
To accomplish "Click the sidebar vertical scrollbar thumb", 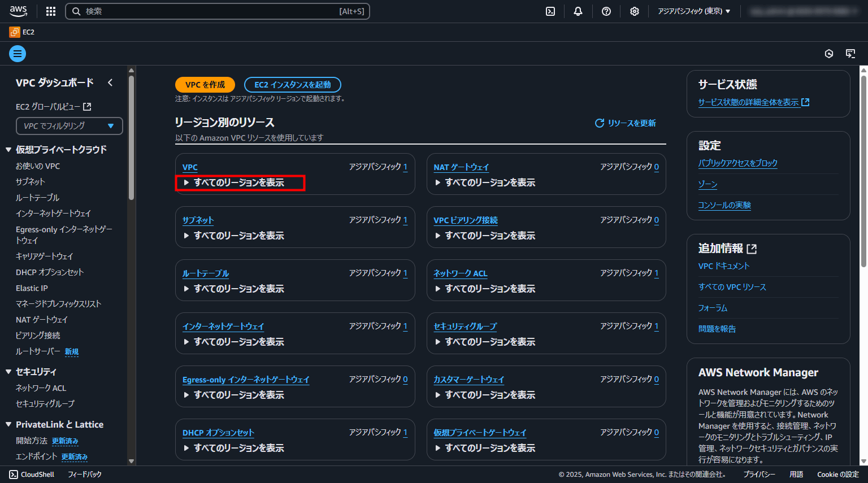I will [131, 137].
